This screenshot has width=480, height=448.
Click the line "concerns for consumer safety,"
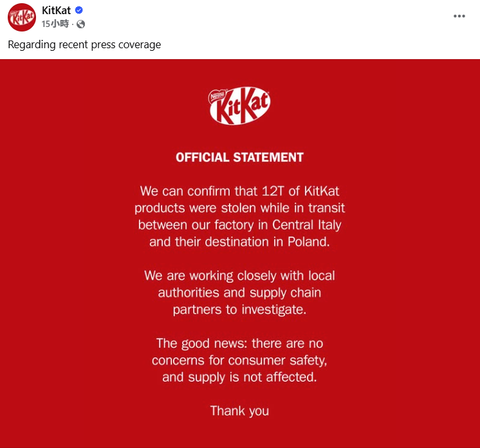(239, 360)
